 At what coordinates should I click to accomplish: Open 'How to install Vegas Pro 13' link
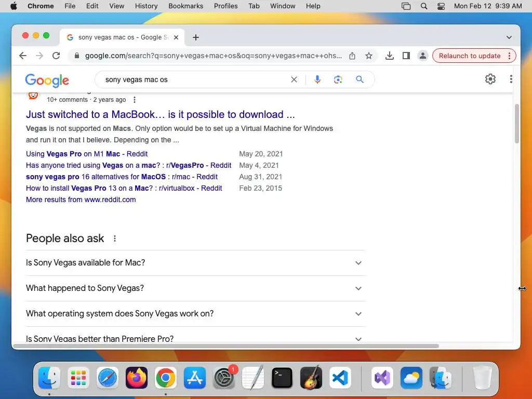pyautogui.click(x=124, y=188)
